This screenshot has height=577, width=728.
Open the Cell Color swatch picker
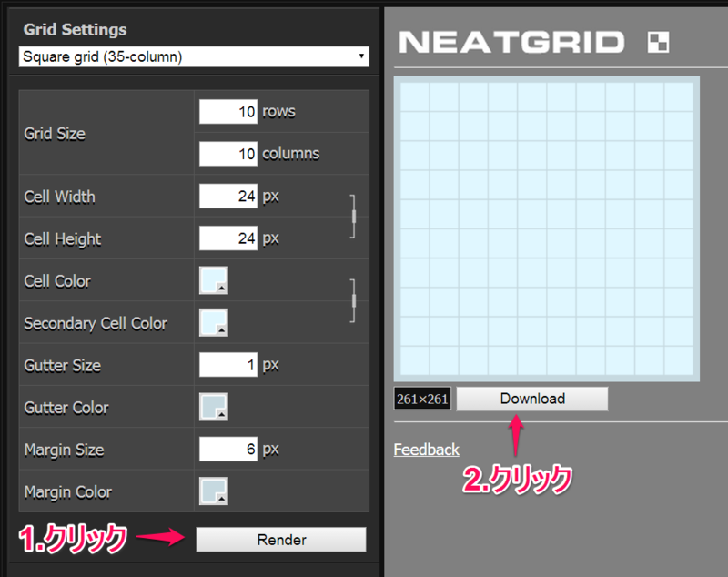point(214,280)
